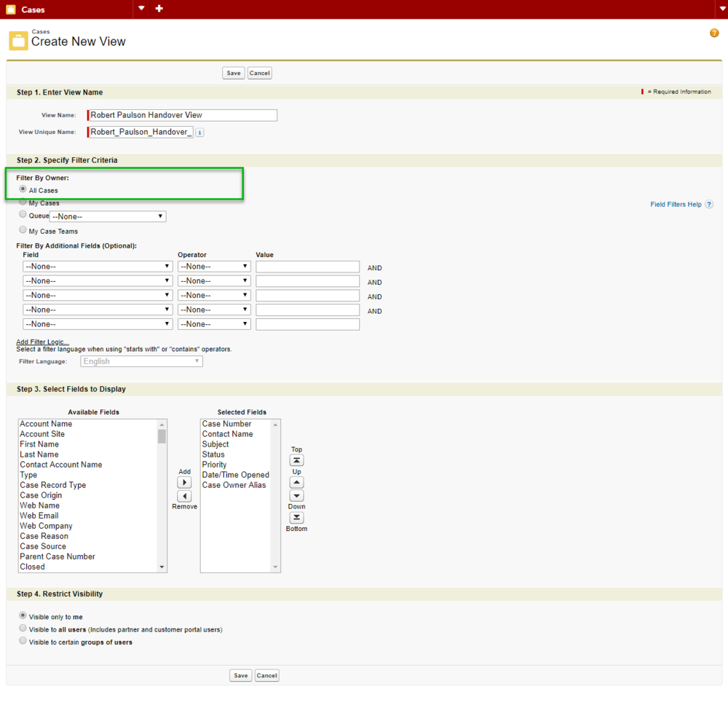728x716 pixels.
Task: Open the Add Filter Logic link
Action: [x=42, y=342]
